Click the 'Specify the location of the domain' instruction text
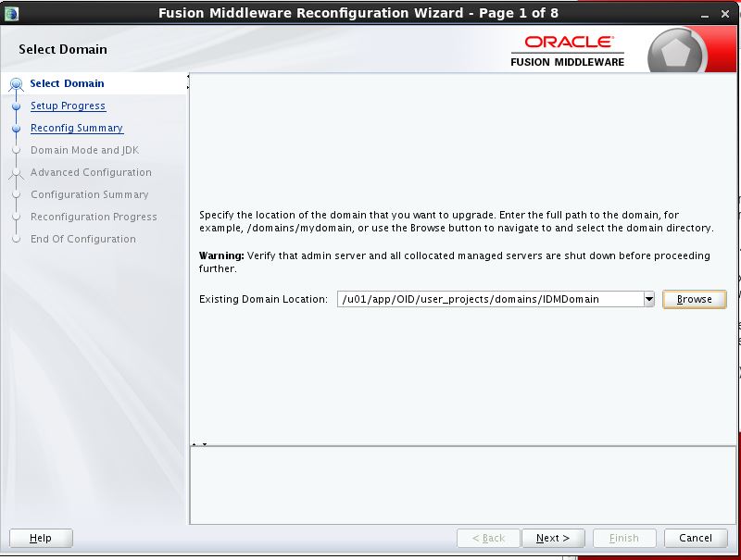Image resolution: width=741 pixels, height=560 pixels. (457, 221)
